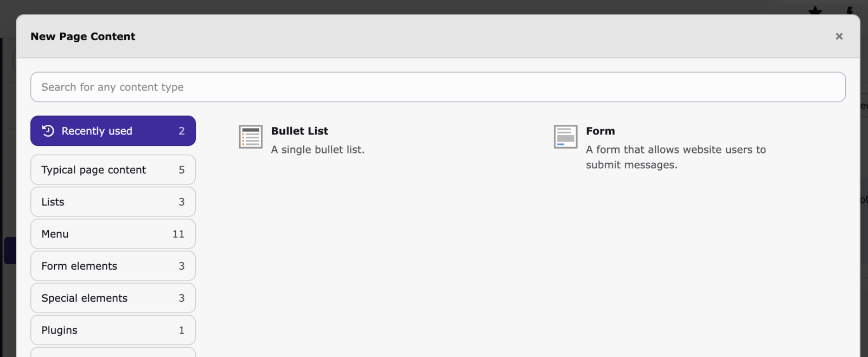Click the Bullet List content type icon

pos(251,137)
